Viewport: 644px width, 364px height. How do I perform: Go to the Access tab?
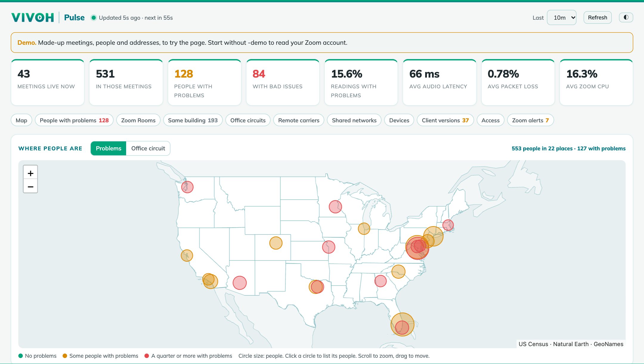(x=490, y=120)
